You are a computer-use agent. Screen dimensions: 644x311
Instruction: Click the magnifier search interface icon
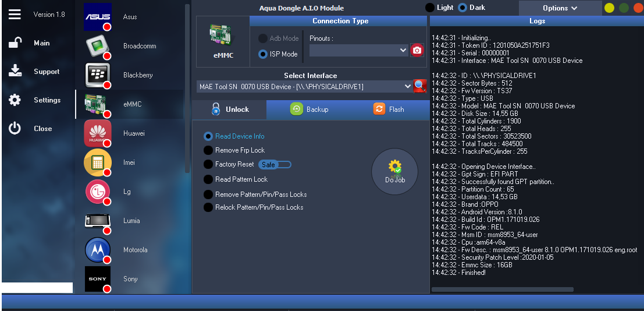point(420,86)
